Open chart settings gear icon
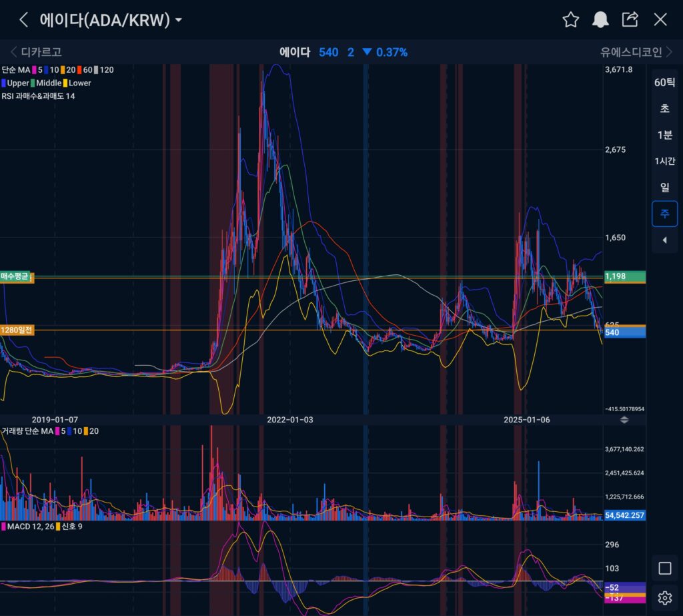The image size is (683, 616). click(664, 597)
